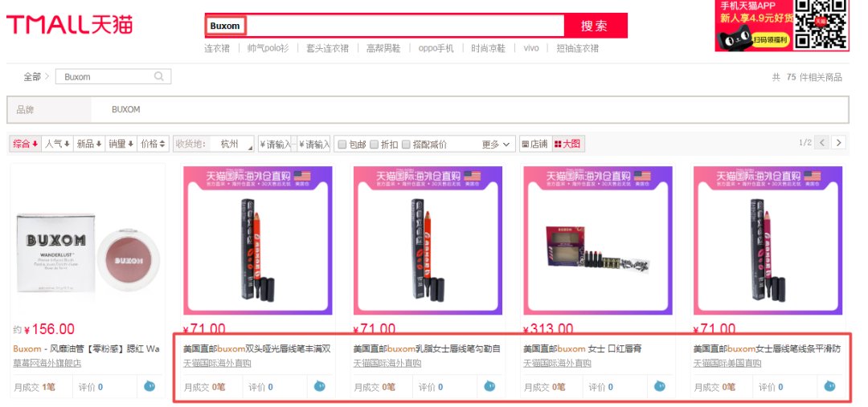Go to previous results page arrow
The image size is (868, 407).
tap(822, 143)
